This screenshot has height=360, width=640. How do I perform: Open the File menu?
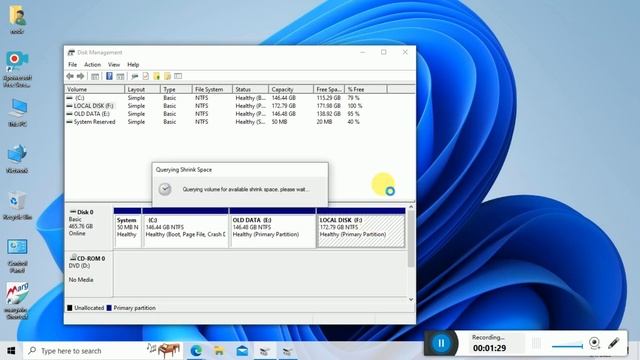click(72, 64)
